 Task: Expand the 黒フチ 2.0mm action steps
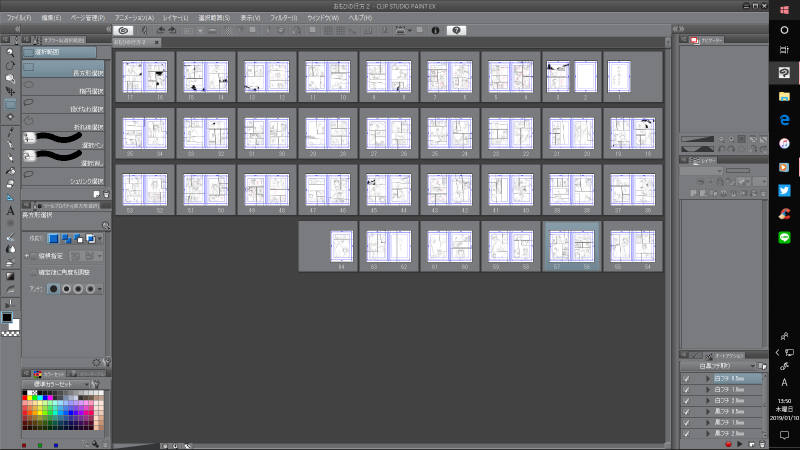(708, 433)
